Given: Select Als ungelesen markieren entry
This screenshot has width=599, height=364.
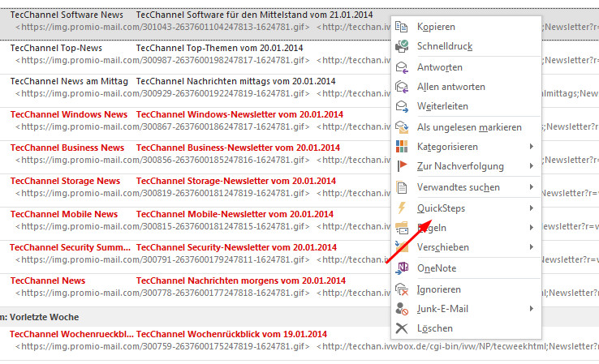Looking at the screenshot, I should [x=466, y=127].
